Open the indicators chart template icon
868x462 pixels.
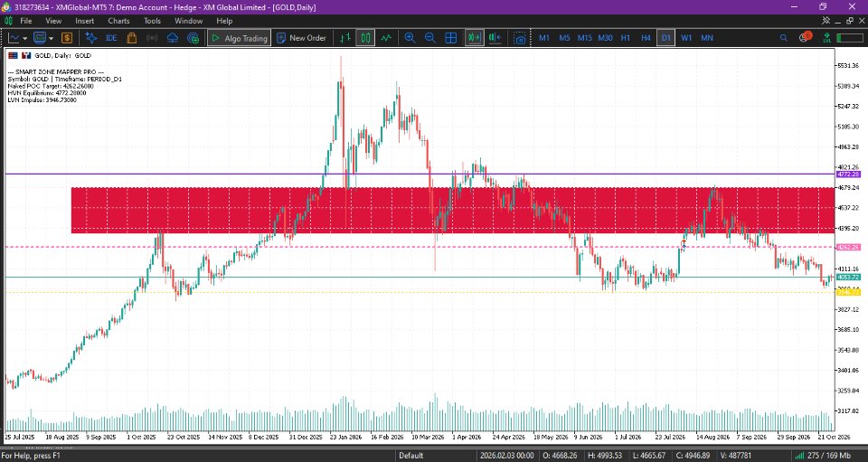40,38
